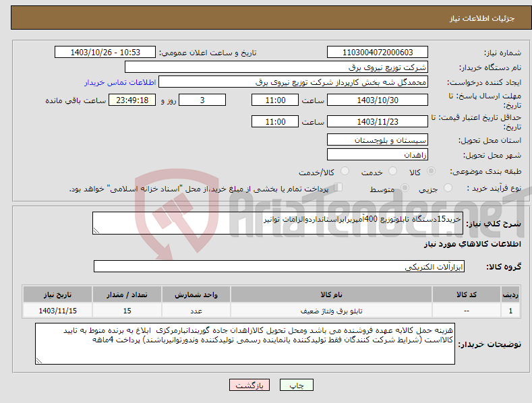Click the resize handle of description textarea
Viewport: 532px width, 403px height.
point(96,230)
